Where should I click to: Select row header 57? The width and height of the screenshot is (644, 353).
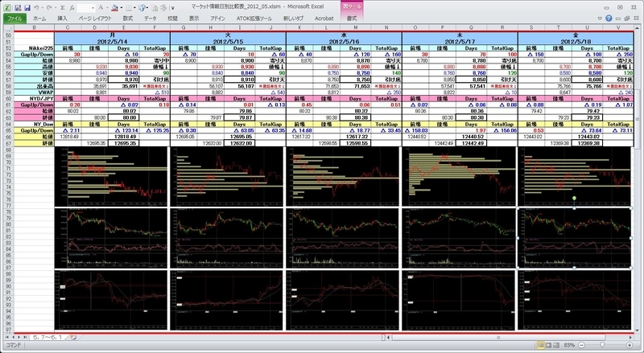pos(8,80)
